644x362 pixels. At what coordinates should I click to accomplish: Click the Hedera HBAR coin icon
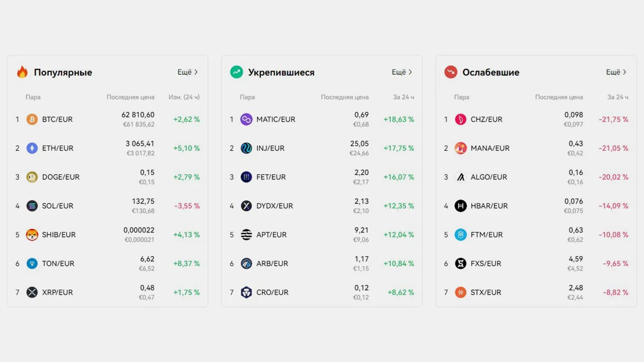pyautogui.click(x=460, y=206)
